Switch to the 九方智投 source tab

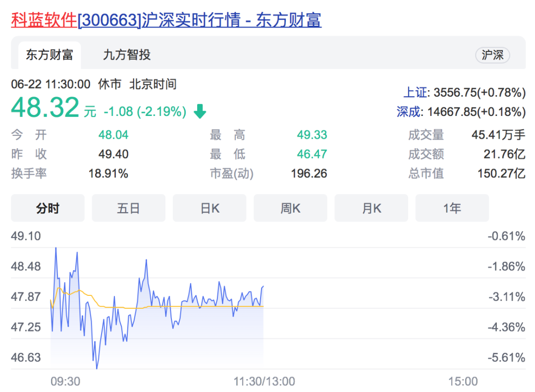point(127,55)
